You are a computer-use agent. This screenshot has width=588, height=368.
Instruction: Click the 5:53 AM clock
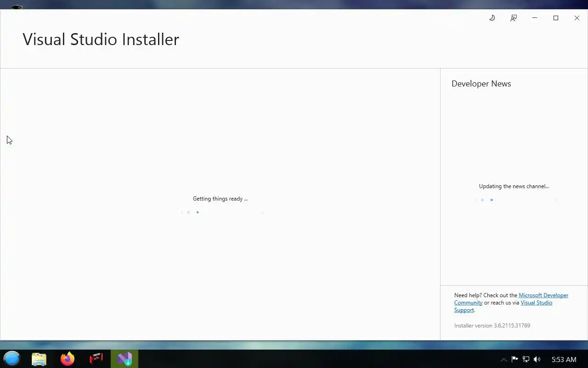click(564, 360)
